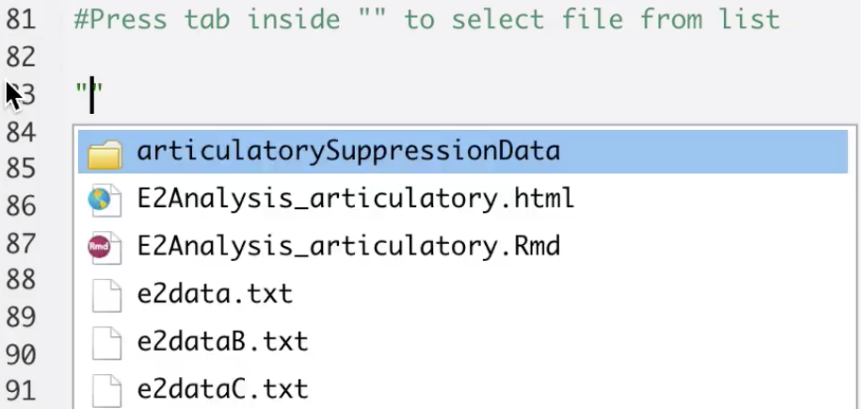
Task: Select e2dataB.txt completion entry
Action: [x=463, y=342]
